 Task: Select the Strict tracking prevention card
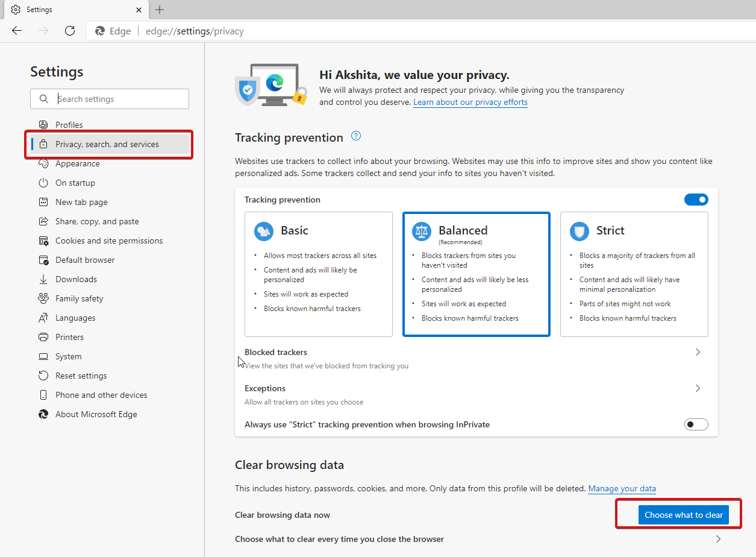click(634, 274)
